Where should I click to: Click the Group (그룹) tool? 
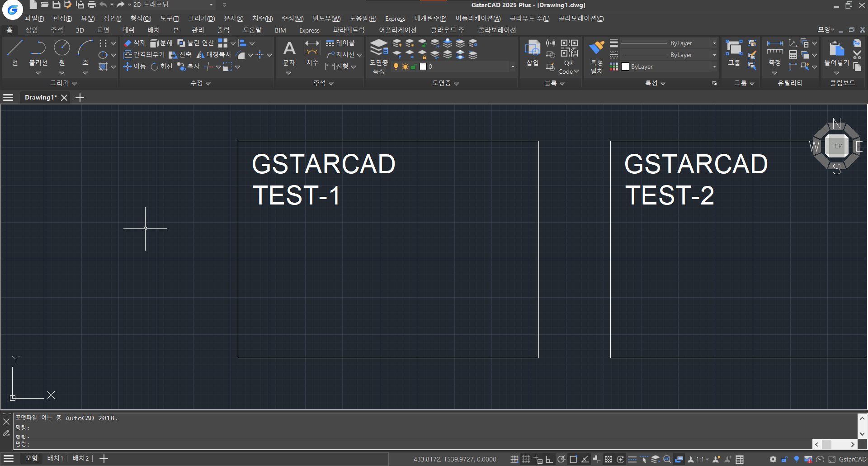click(x=734, y=53)
